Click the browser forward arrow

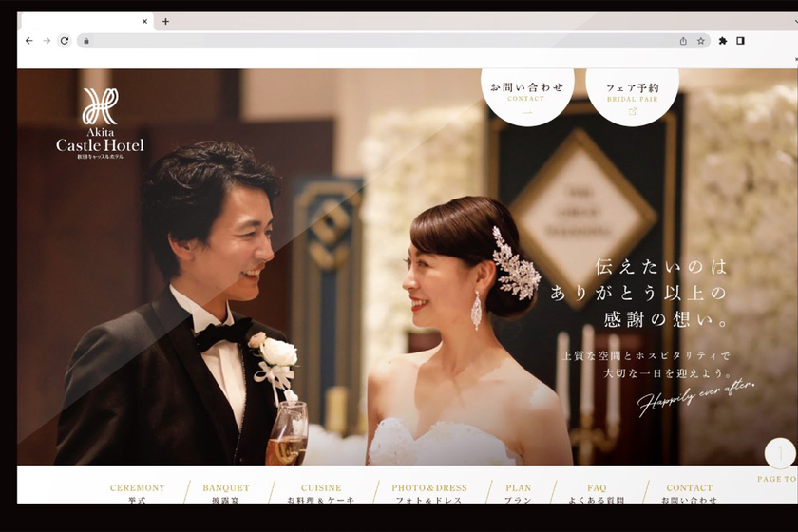pyautogui.click(x=47, y=41)
